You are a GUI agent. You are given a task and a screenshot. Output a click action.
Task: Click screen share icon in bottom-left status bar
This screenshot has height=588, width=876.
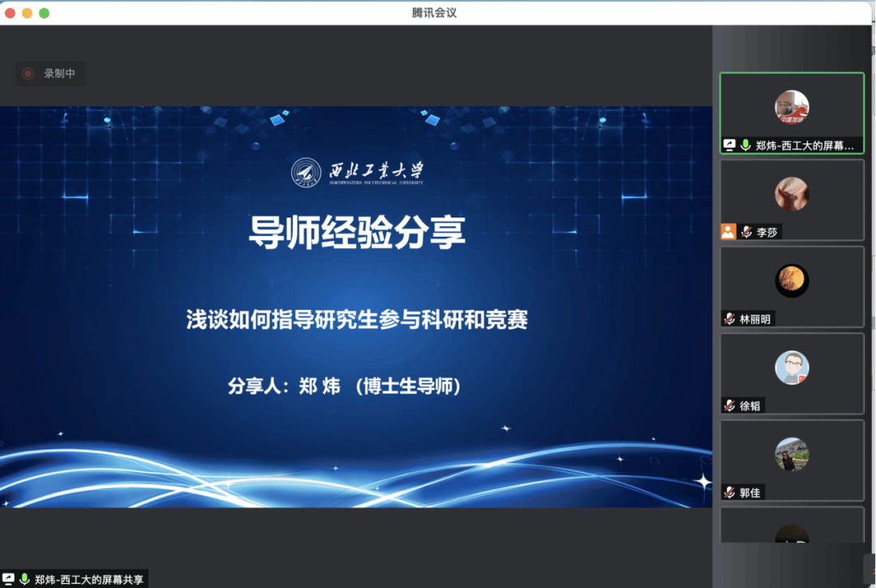tap(9, 579)
